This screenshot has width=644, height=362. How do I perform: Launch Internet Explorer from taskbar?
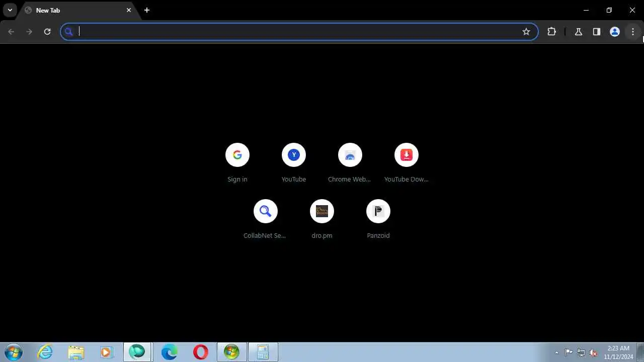(45, 352)
